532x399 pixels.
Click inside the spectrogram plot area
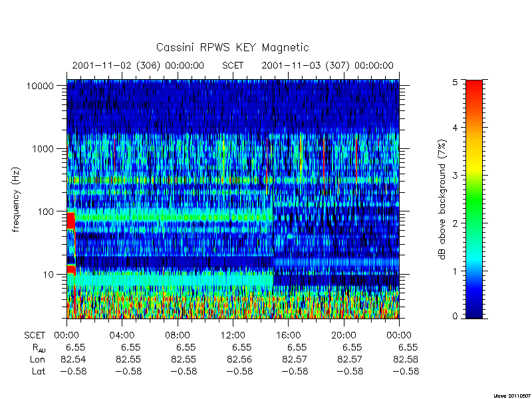(x=233, y=199)
